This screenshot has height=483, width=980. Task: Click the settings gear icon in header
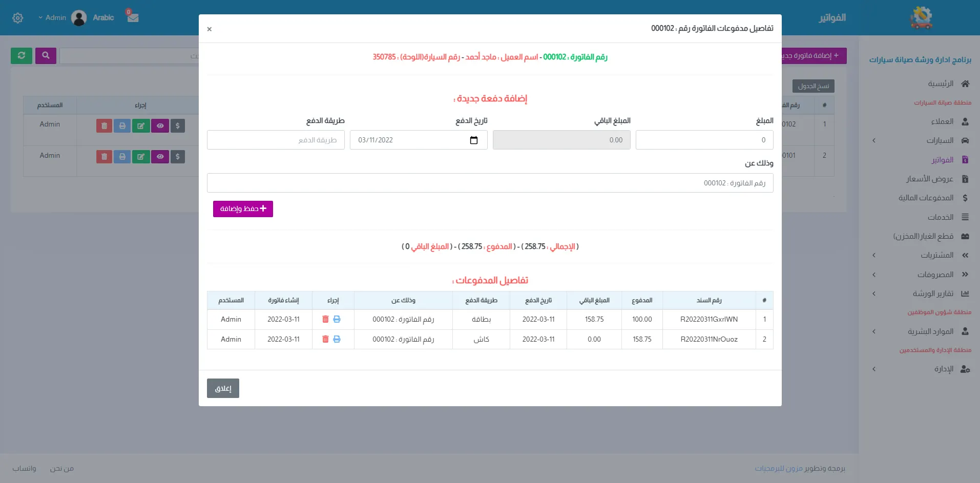[x=18, y=18]
